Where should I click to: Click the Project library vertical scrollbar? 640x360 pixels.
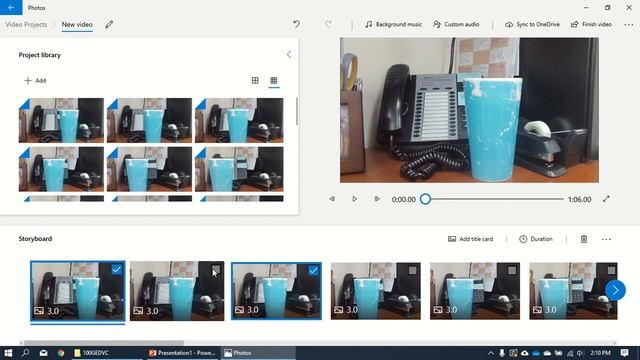(x=297, y=111)
